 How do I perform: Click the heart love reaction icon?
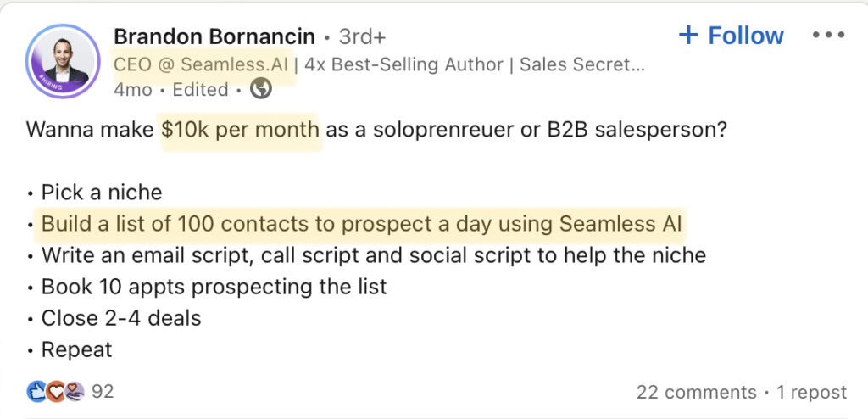[x=55, y=391]
